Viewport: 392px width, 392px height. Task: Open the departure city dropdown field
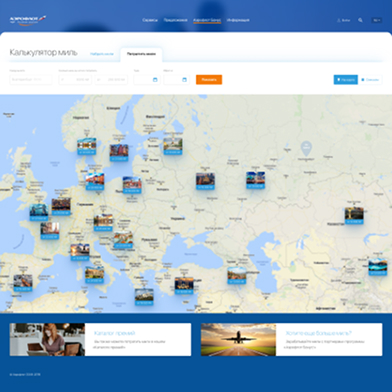(x=31, y=80)
